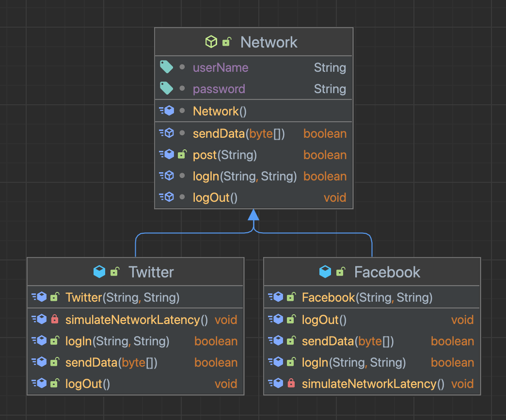Image resolution: width=506 pixels, height=420 pixels.
Task: Select the post(String) method text
Action: point(224,155)
